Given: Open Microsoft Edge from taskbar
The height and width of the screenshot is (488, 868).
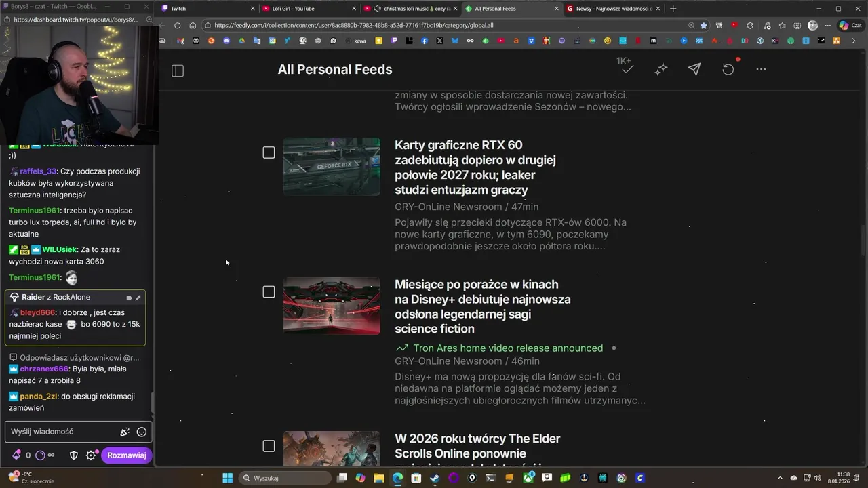Looking at the screenshot, I should pyautogui.click(x=397, y=478).
